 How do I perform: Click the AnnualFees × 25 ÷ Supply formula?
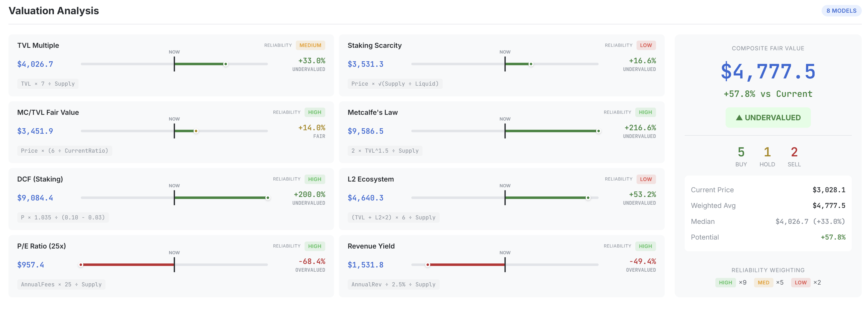61,284
